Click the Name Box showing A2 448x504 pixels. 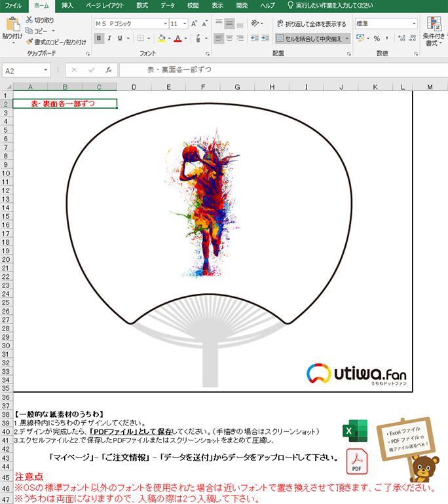point(23,70)
